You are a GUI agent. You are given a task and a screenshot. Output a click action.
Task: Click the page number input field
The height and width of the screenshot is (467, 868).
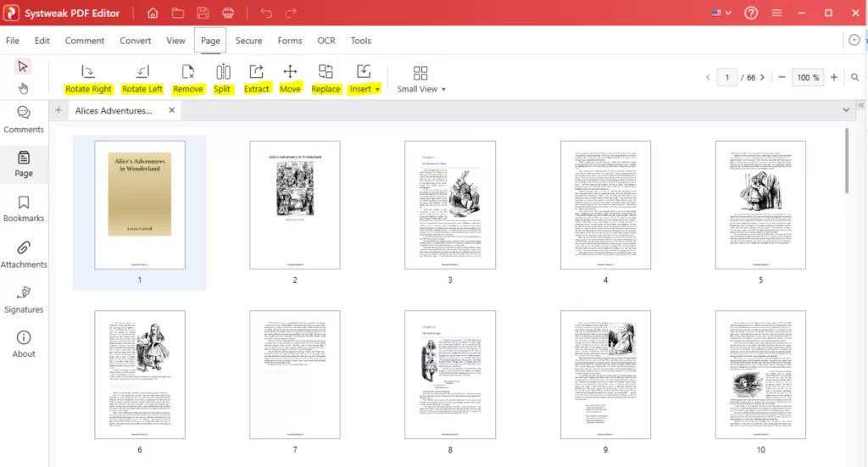(x=726, y=77)
